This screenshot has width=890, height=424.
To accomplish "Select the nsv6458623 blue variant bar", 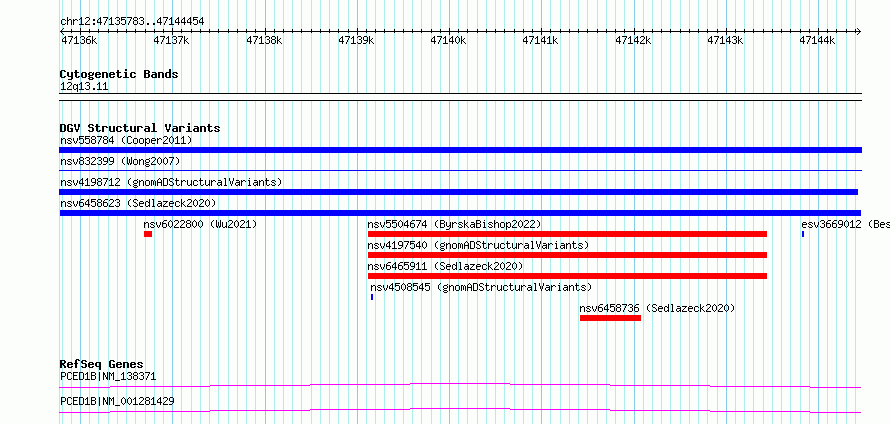I will 460,213.
